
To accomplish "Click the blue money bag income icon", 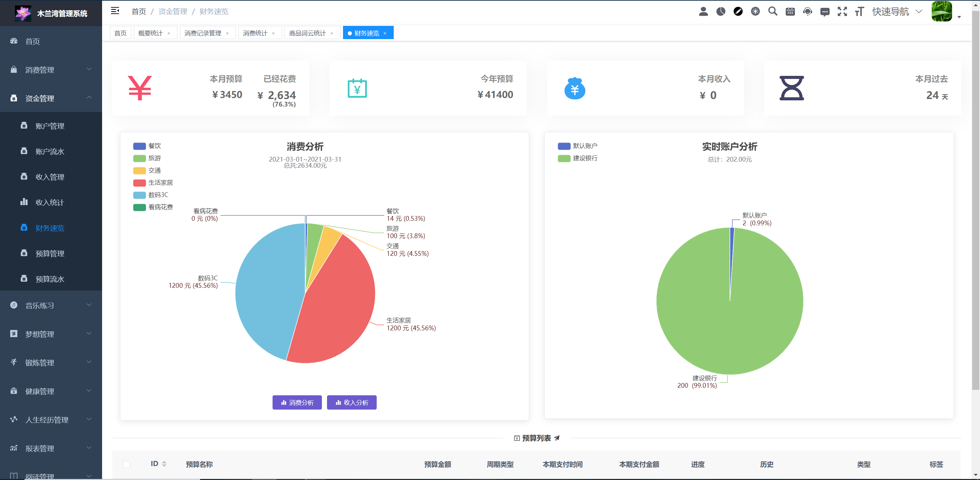I will tap(574, 88).
